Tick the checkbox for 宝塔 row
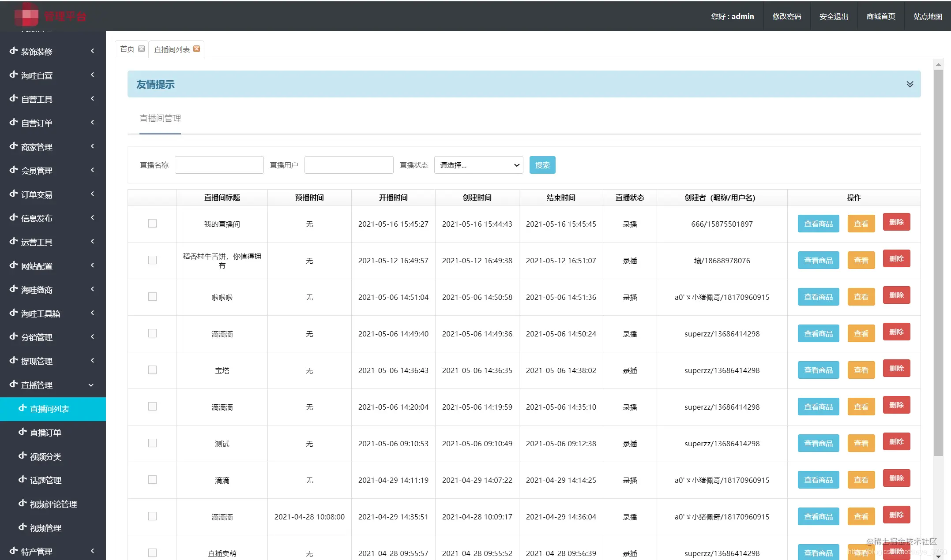 pos(152,370)
